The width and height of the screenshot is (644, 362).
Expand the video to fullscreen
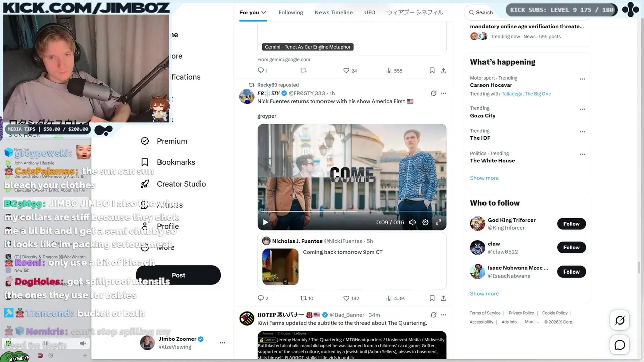coord(438,222)
